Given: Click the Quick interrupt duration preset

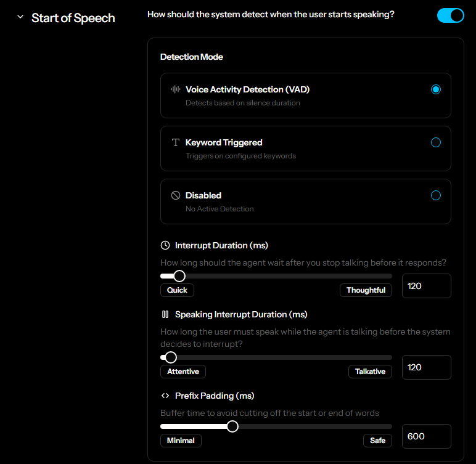Looking at the screenshot, I should point(177,290).
